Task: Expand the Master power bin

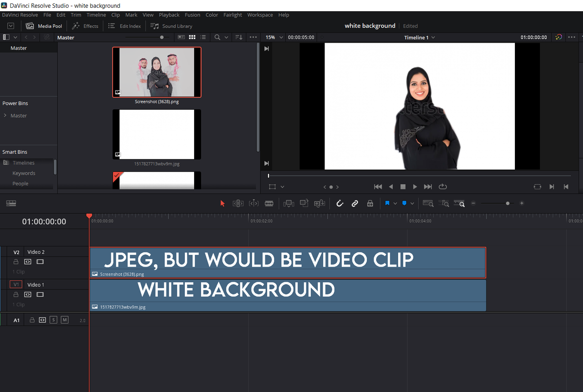Action: pos(5,116)
